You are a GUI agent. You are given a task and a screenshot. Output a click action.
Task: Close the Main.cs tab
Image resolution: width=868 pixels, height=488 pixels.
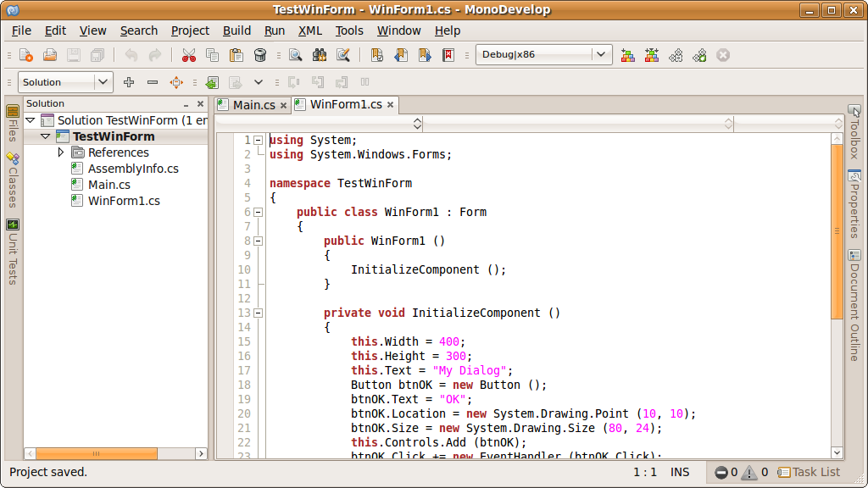pyautogui.click(x=283, y=105)
